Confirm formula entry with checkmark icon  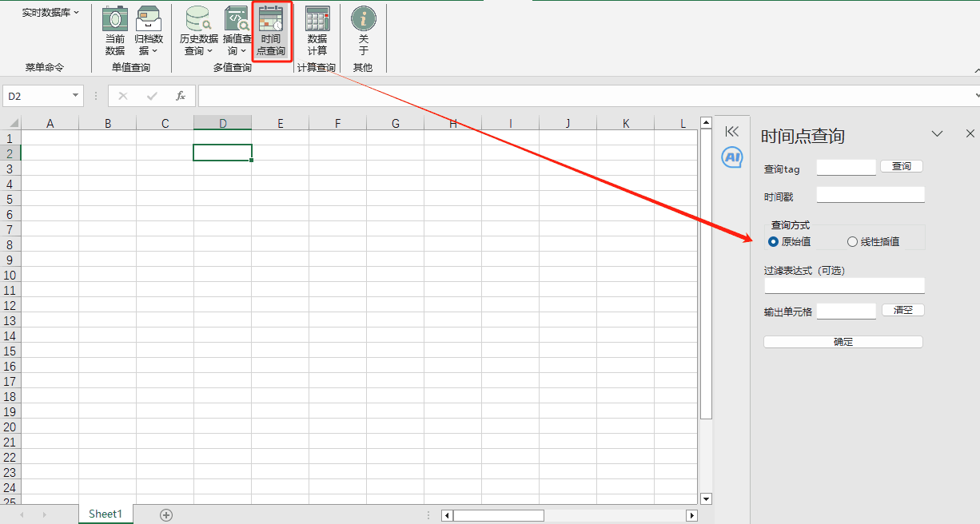coord(152,96)
